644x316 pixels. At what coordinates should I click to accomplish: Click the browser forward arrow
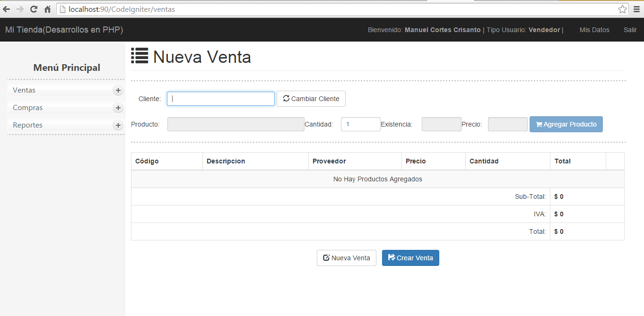(x=20, y=9)
